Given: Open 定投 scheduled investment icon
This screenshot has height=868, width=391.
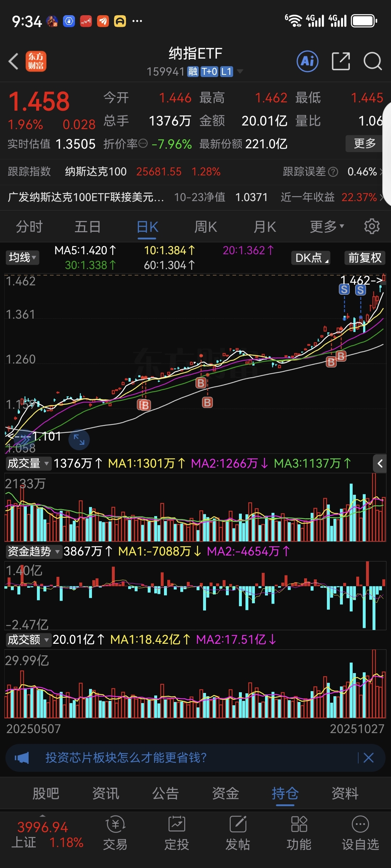Looking at the screenshot, I should point(177,833).
